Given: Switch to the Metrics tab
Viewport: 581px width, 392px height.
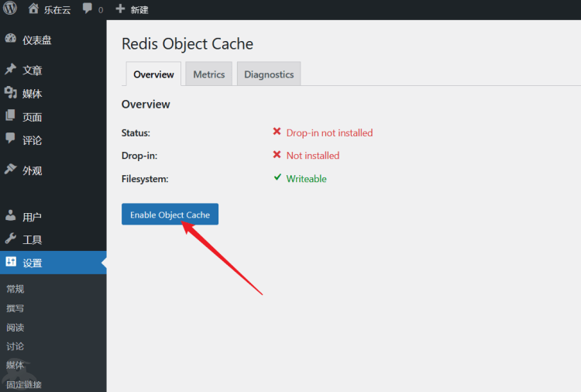Looking at the screenshot, I should pyautogui.click(x=209, y=74).
